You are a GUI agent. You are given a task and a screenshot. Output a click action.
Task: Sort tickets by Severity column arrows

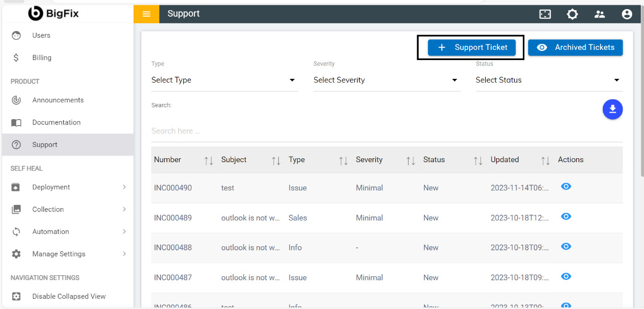[x=411, y=160]
